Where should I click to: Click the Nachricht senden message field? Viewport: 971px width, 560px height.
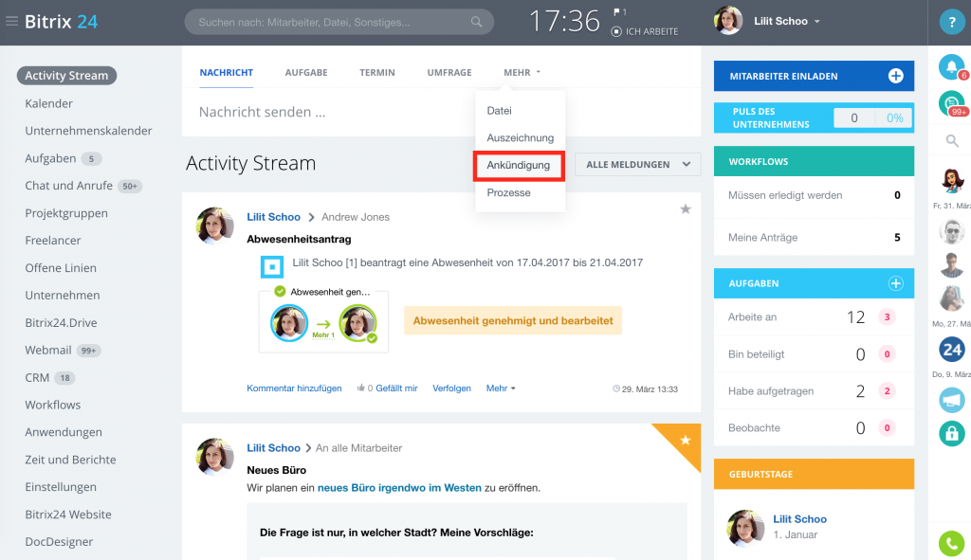coord(441,112)
